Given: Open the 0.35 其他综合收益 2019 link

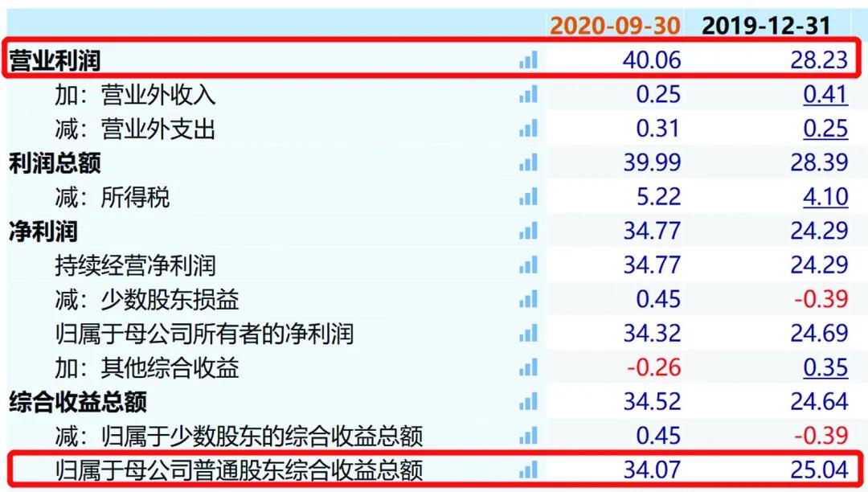Looking at the screenshot, I should 825,368.
